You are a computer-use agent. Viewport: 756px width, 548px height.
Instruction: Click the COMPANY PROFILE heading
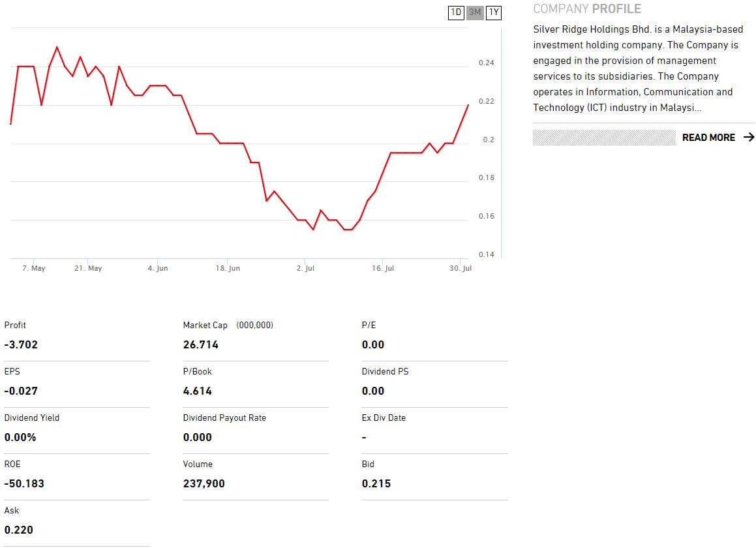tap(587, 9)
